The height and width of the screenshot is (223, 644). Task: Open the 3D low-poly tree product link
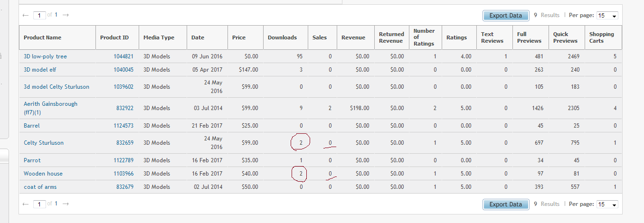point(45,56)
